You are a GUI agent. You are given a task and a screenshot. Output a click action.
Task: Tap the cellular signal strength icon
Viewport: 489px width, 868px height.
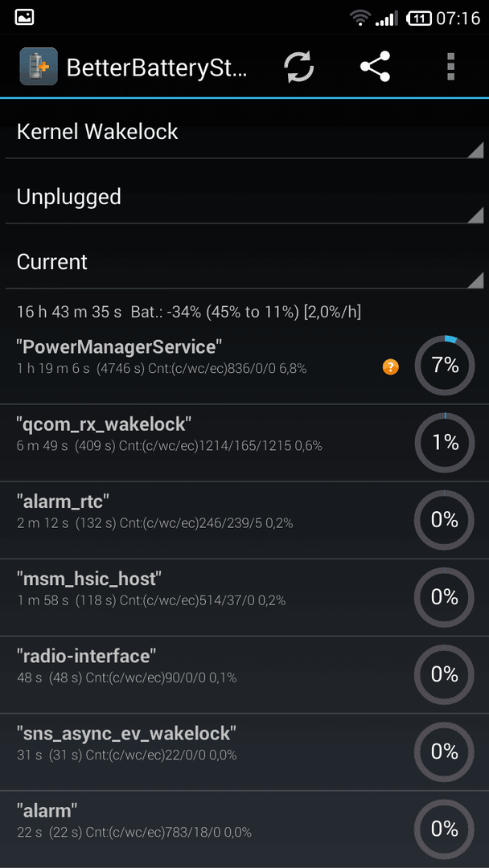(386, 18)
